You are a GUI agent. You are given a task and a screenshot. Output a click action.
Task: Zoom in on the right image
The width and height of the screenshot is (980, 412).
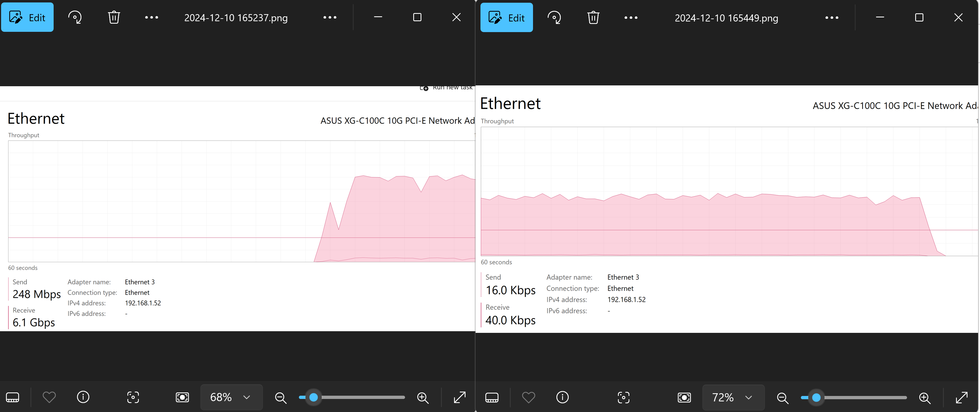click(x=924, y=398)
